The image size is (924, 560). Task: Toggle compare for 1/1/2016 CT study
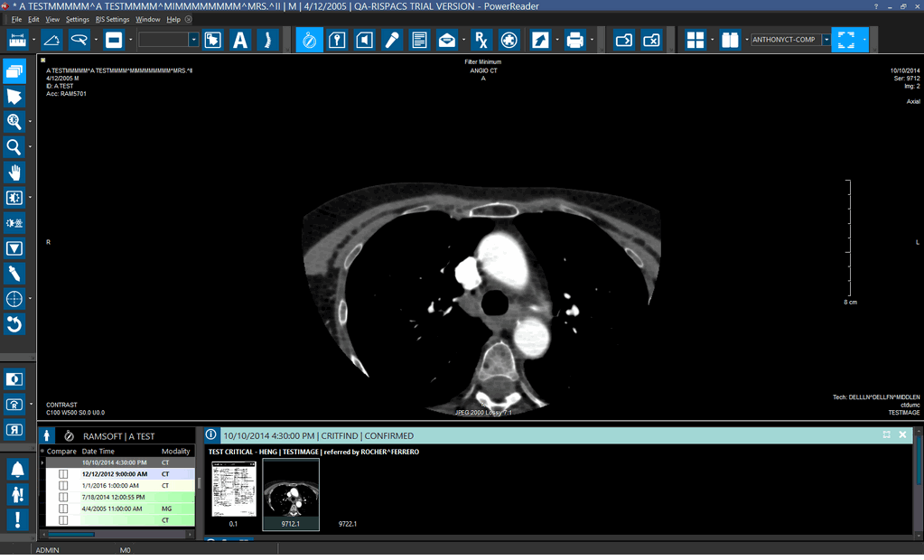[x=63, y=485]
